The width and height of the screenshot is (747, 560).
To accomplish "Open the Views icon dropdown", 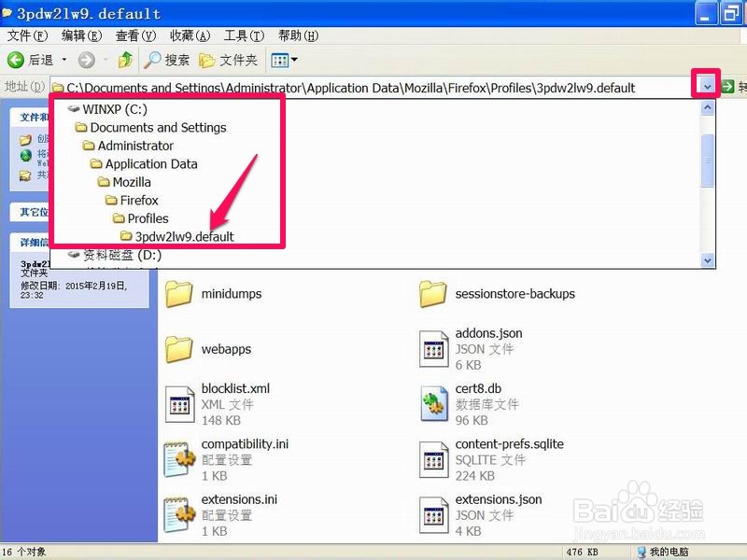I will pos(284,60).
